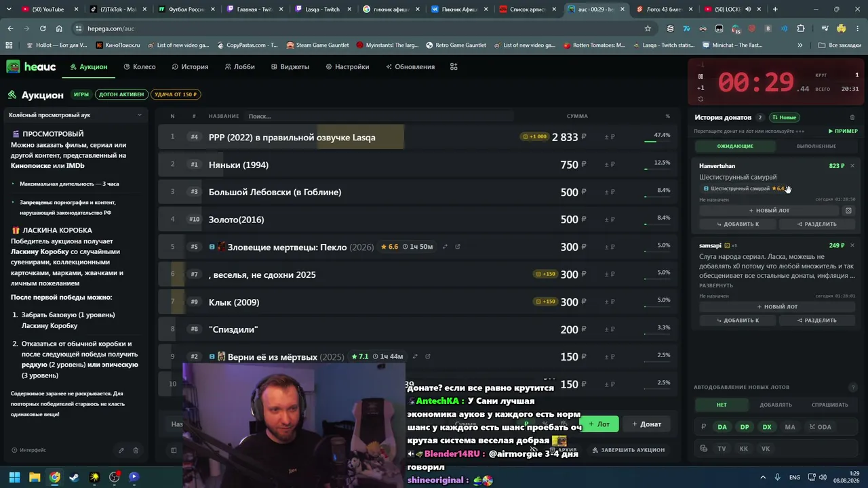Screen dimensions: 868x488
Task: Click Разделить on Hanvertuhan's donation
Action: point(816,224)
